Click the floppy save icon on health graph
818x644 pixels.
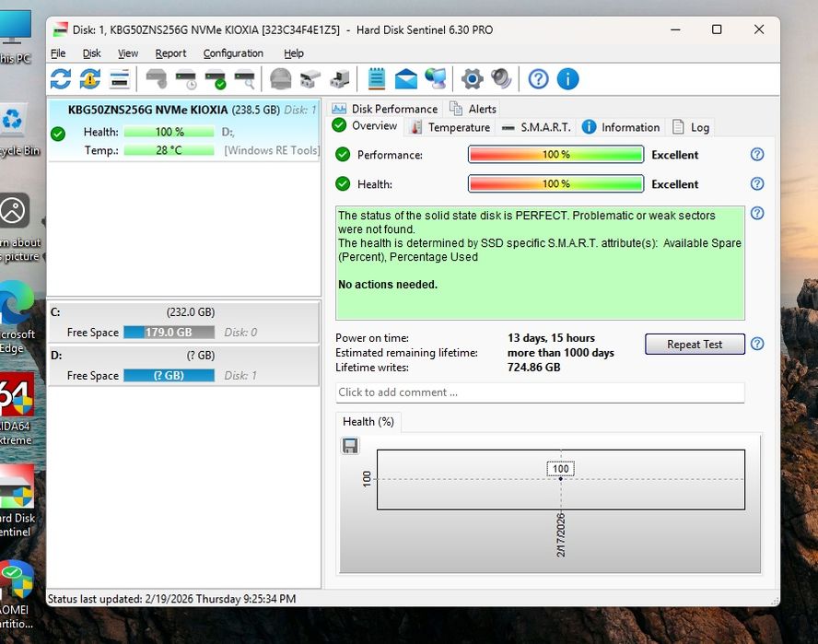(350, 446)
